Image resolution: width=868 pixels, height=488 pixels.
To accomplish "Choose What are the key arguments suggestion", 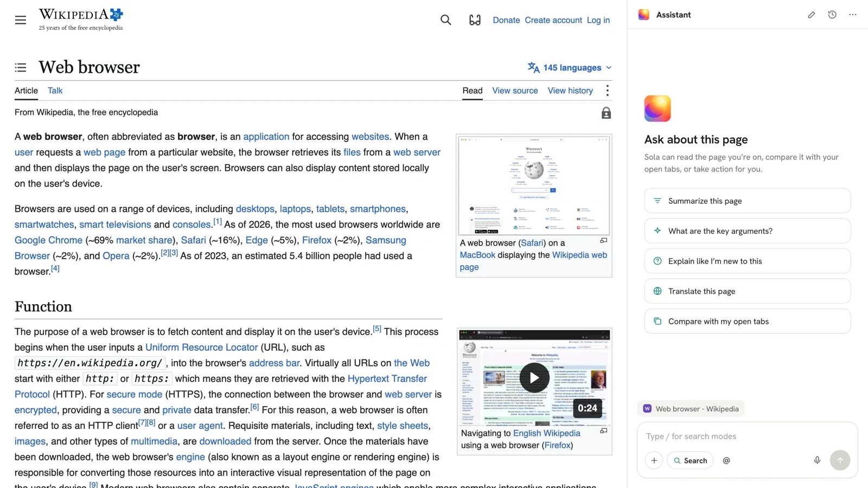I will 748,231.
